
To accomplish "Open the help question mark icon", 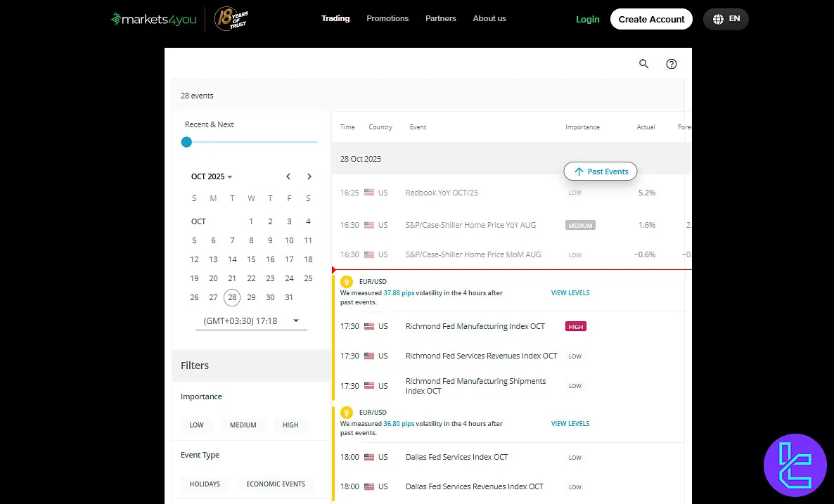I will [672, 64].
